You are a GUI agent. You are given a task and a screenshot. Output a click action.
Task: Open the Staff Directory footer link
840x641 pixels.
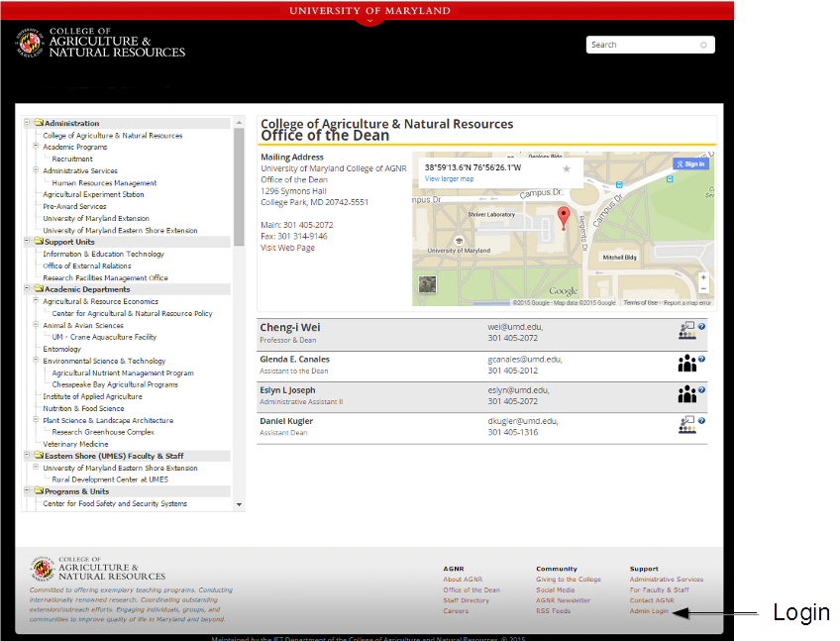(x=467, y=600)
